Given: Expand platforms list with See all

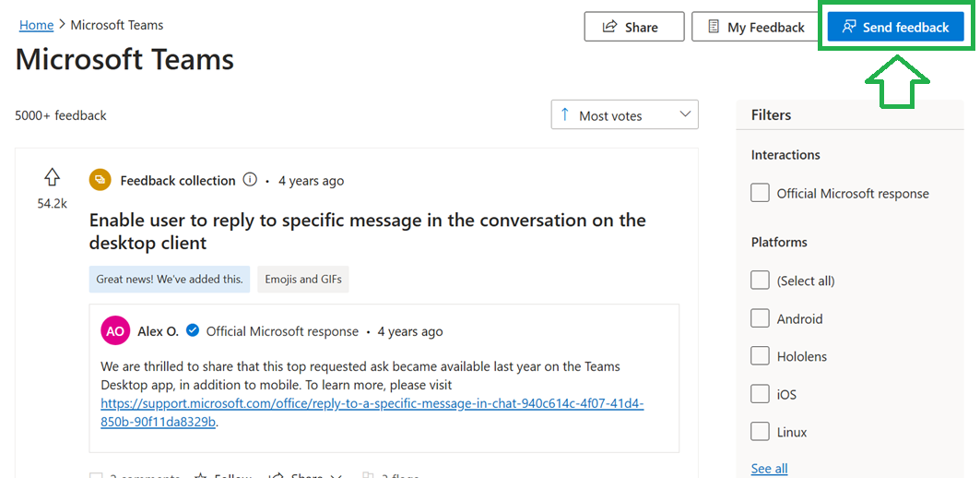Looking at the screenshot, I should point(770,469).
